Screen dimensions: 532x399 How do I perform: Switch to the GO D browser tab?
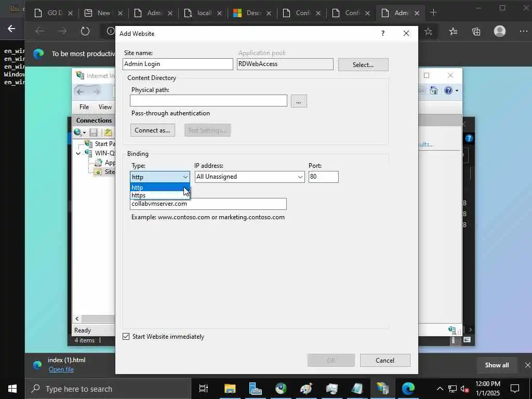point(54,13)
